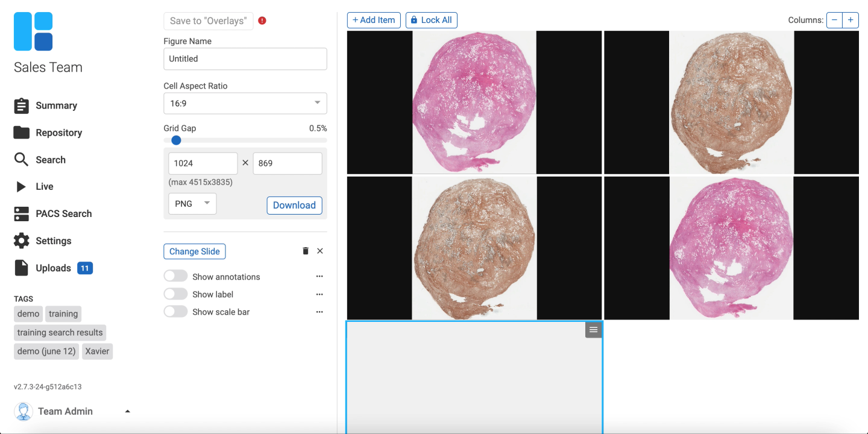Select the demo (june 12) tag
The width and height of the screenshot is (868, 434).
click(x=46, y=351)
